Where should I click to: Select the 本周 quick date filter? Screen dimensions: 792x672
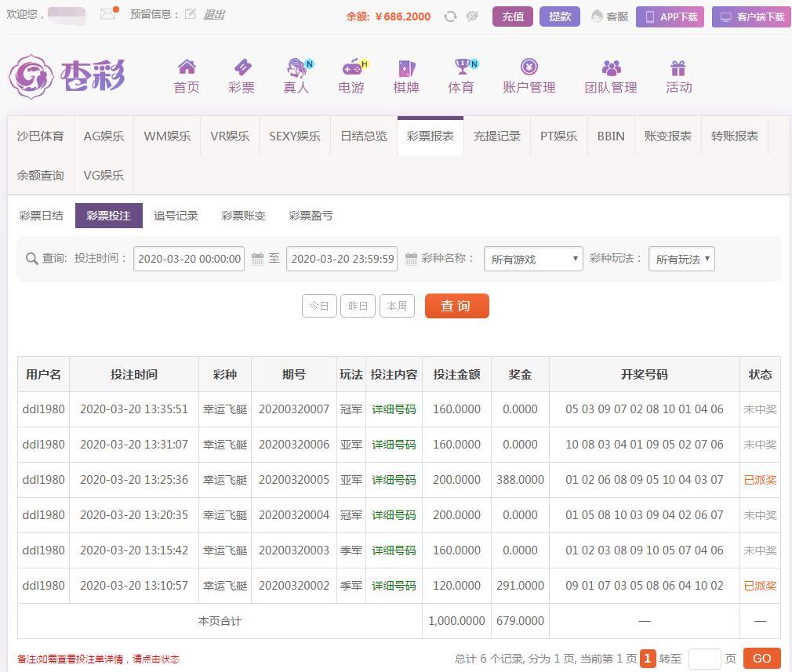coord(397,306)
